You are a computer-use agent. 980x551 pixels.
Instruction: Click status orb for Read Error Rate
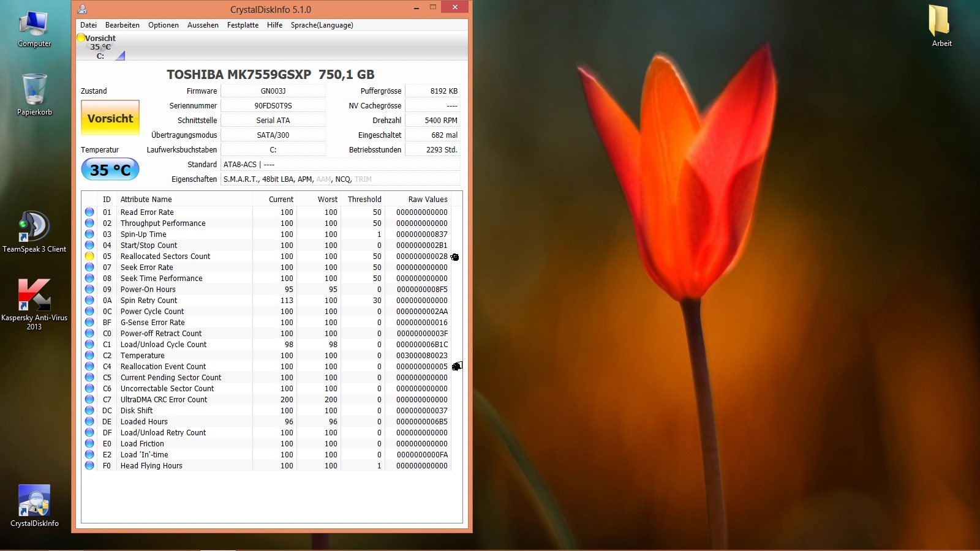pyautogui.click(x=89, y=212)
